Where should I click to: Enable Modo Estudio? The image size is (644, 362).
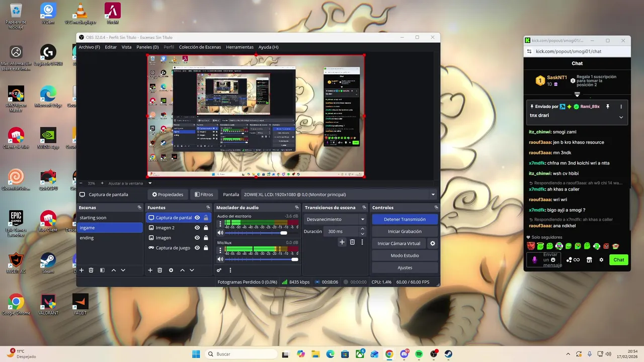(405, 255)
